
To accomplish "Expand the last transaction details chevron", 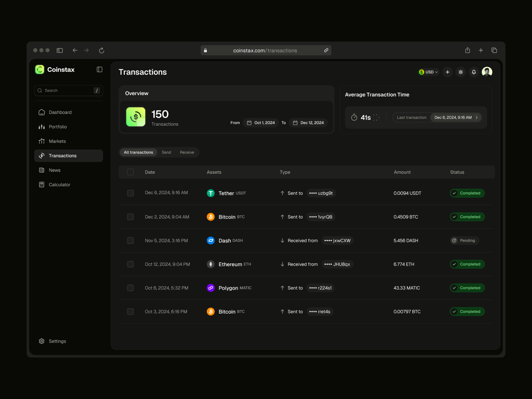I will pyautogui.click(x=476, y=117).
